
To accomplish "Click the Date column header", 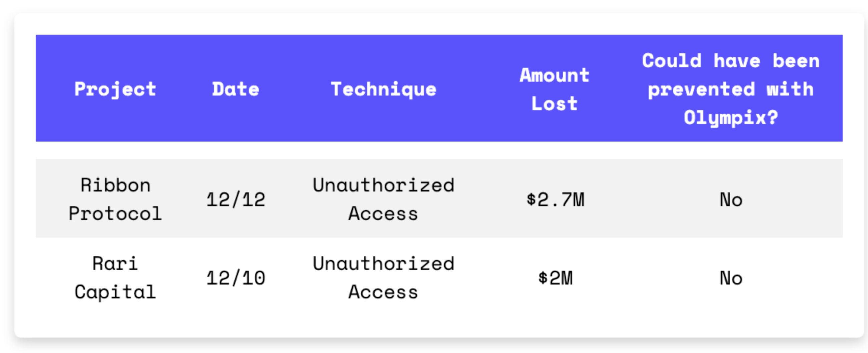I will (236, 89).
